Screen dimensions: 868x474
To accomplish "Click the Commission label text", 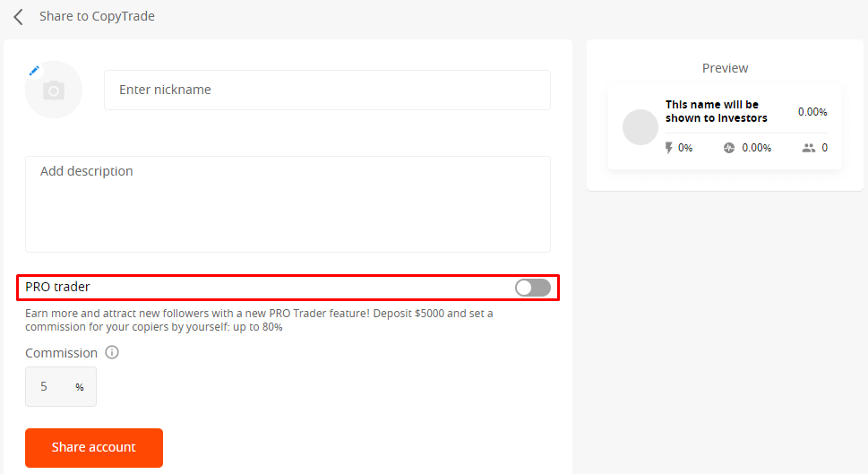I will [61, 353].
